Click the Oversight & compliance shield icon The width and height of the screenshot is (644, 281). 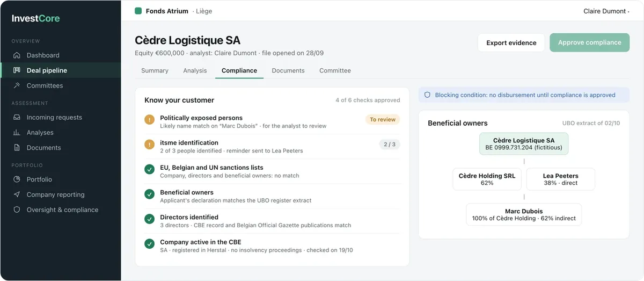(x=17, y=210)
